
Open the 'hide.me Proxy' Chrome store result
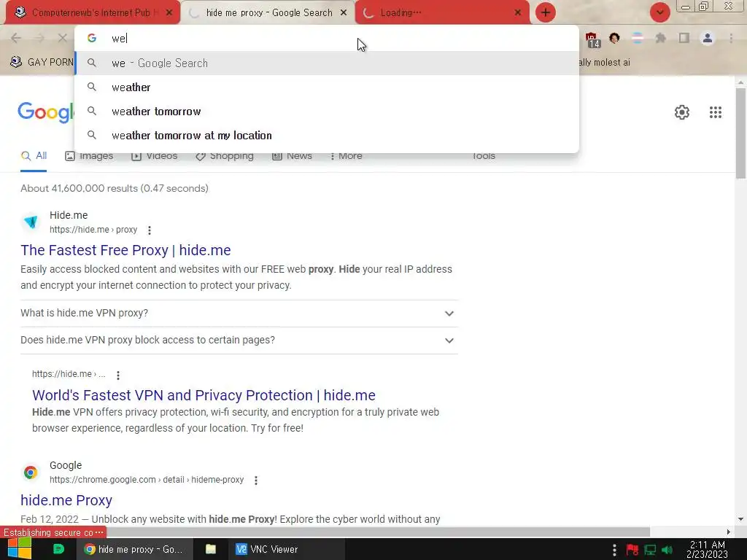click(x=66, y=500)
